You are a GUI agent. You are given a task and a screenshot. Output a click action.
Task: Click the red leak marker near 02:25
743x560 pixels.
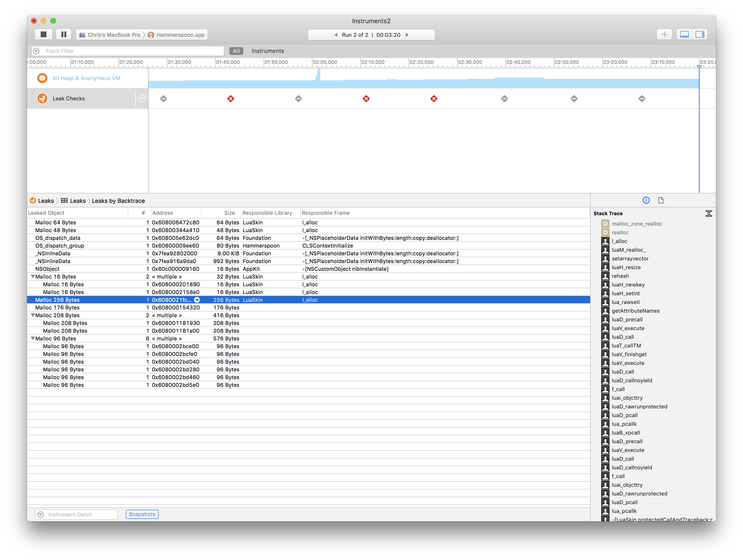pyautogui.click(x=434, y=99)
